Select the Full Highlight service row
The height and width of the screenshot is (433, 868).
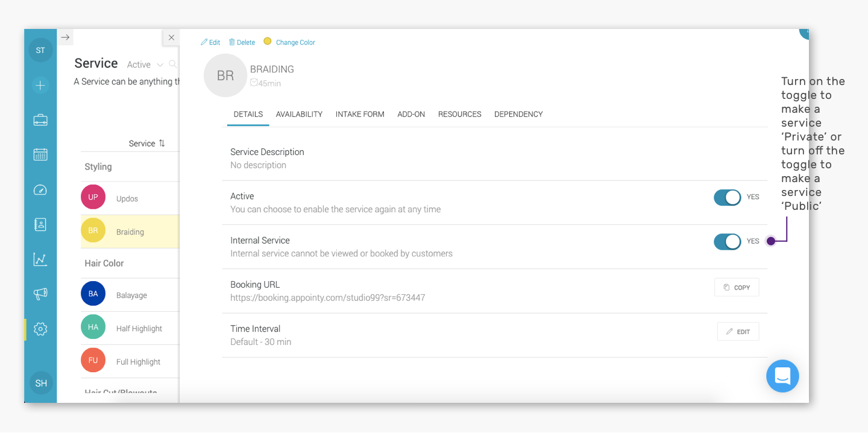[130, 362]
